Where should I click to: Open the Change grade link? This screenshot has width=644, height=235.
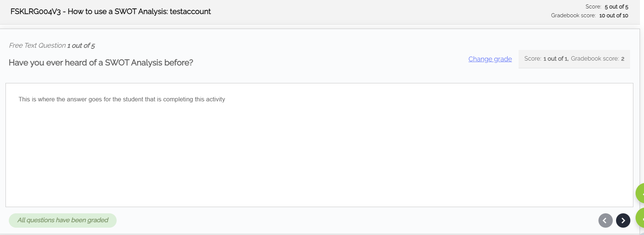pyautogui.click(x=490, y=59)
